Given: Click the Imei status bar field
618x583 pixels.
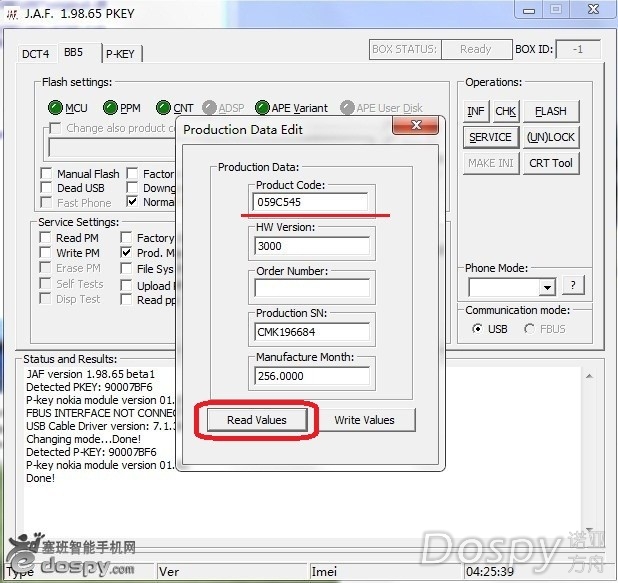Looking at the screenshot, I should coord(385,571).
